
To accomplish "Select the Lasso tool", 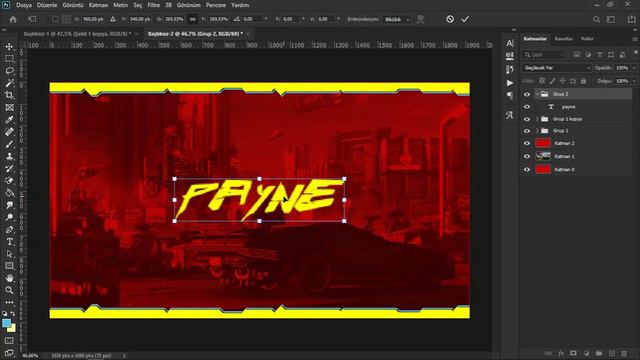I will pos(9,71).
